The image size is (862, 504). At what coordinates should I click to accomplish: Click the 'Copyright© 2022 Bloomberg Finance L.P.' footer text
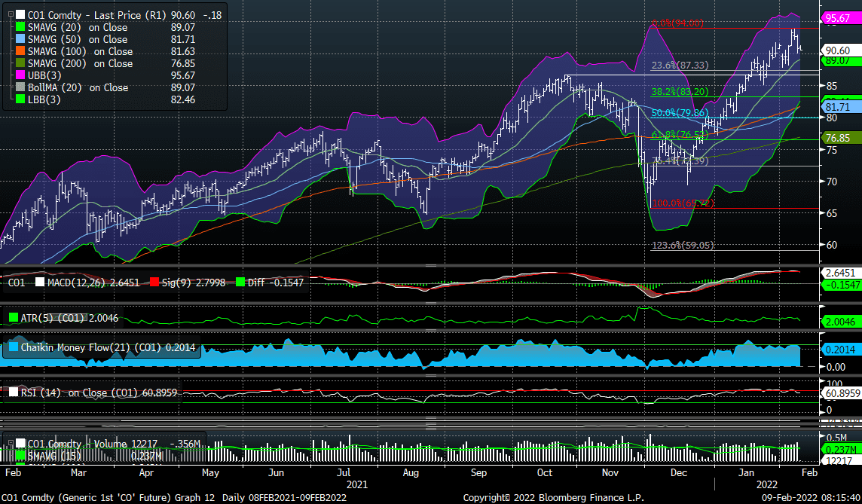coord(553,497)
